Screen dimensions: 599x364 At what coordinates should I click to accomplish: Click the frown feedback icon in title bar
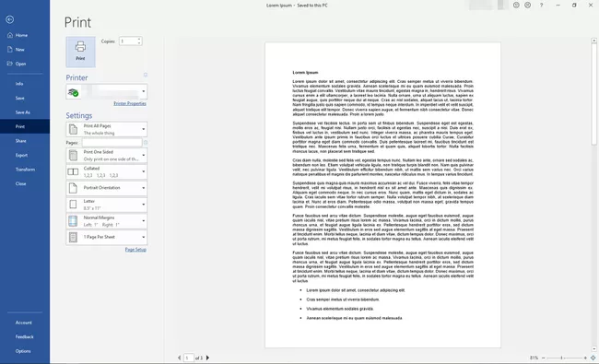click(527, 5)
